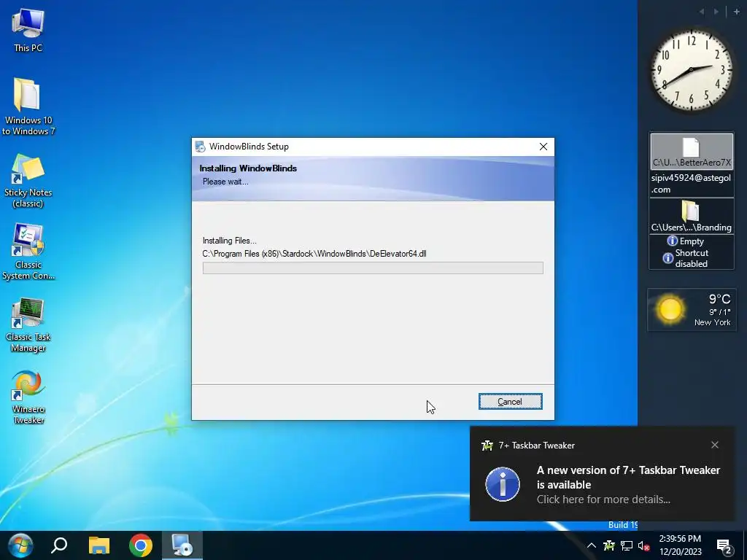
Task: Open the Action Center notifications icon
Action: pyautogui.click(x=724, y=545)
